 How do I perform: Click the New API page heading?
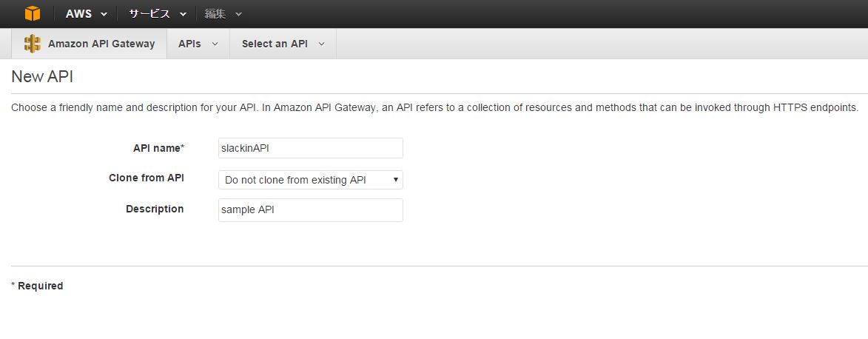[x=42, y=77]
